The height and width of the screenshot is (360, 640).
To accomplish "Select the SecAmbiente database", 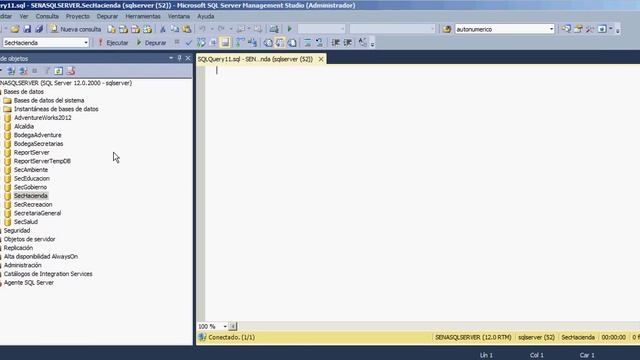I will (x=31, y=170).
